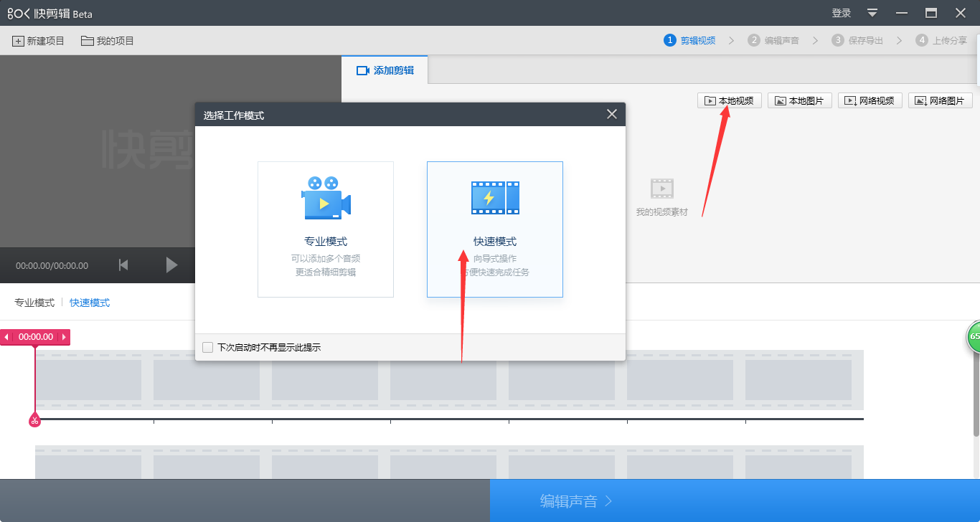Screen dimensions: 980x522
Task: Switch to 专业模式 below the preview
Action: pyautogui.click(x=34, y=303)
